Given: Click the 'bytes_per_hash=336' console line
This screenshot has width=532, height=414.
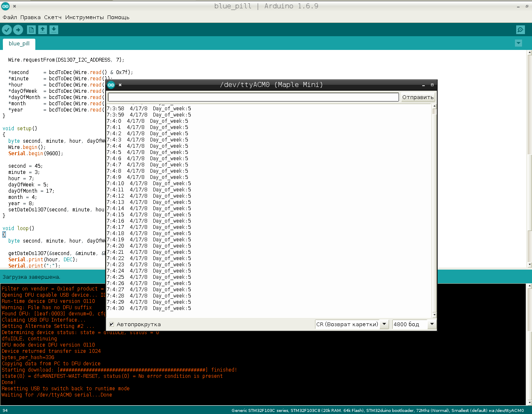Looking at the screenshot, I should coord(28,357).
